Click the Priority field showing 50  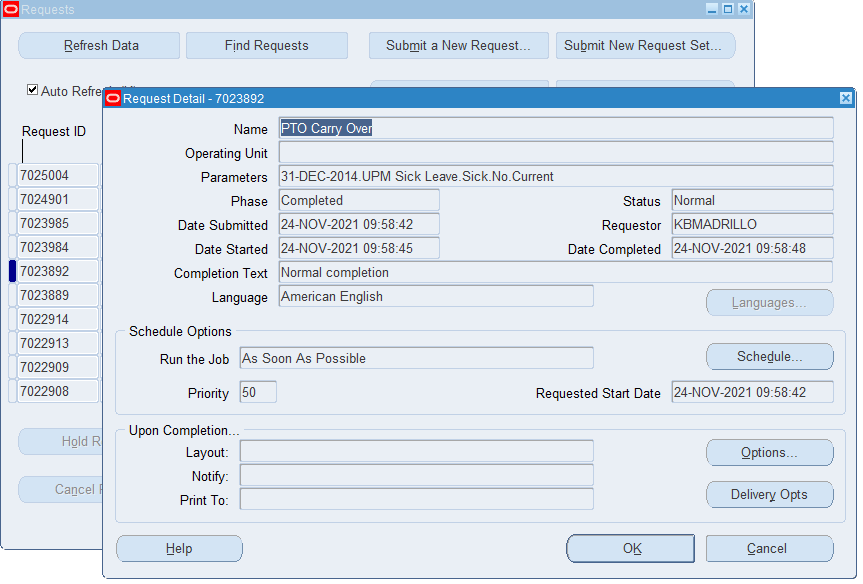pyautogui.click(x=257, y=392)
